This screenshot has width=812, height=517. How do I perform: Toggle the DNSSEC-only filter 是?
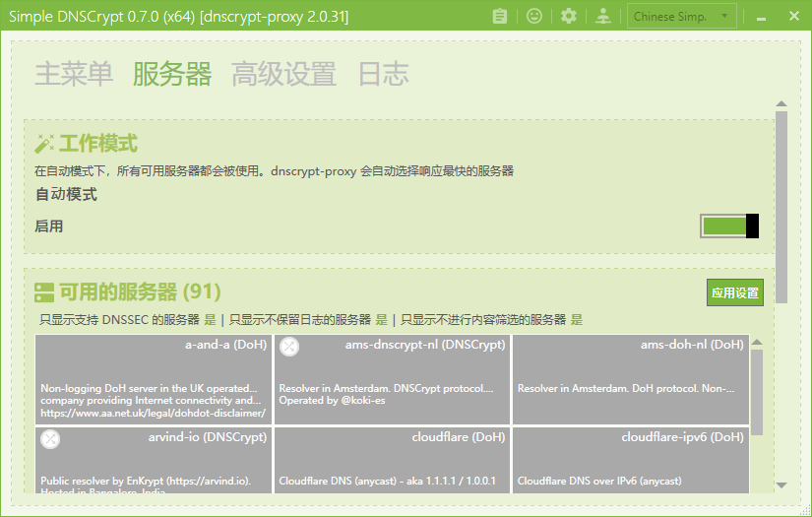click(x=210, y=320)
